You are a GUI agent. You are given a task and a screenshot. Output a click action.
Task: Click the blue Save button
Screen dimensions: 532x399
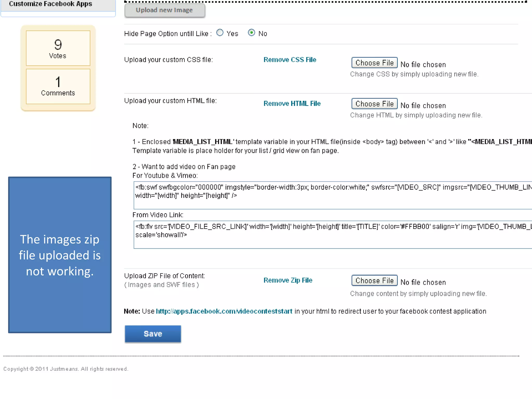[153, 334]
